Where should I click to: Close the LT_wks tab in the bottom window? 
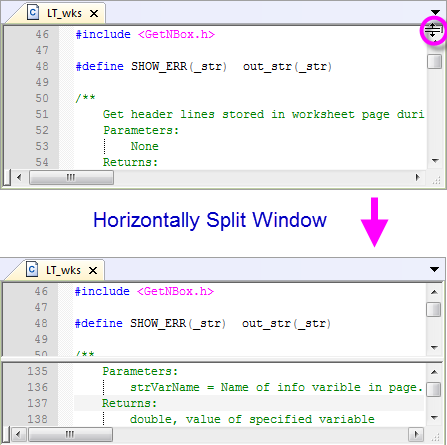tap(93, 271)
